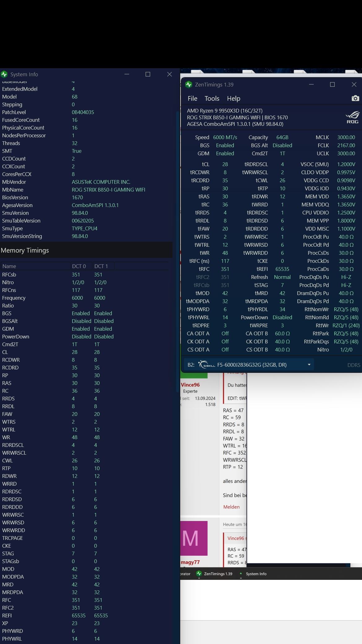Click the System Info title bar icon
The height and width of the screenshot is (644, 362).
4,74
